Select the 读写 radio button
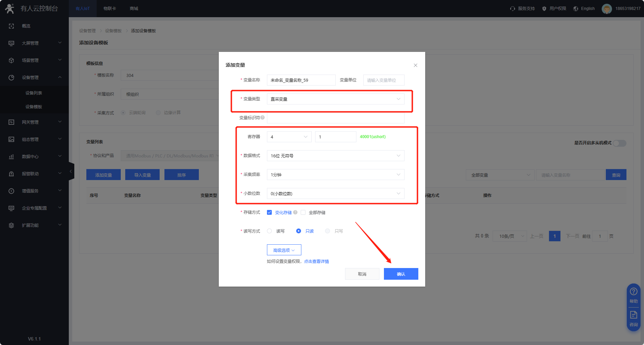 coord(269,231)
